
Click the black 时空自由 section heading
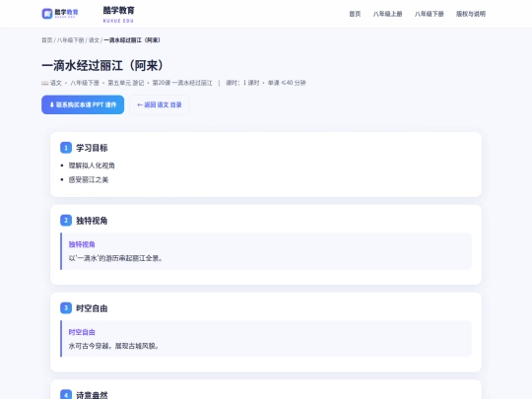tap(92, 308)
